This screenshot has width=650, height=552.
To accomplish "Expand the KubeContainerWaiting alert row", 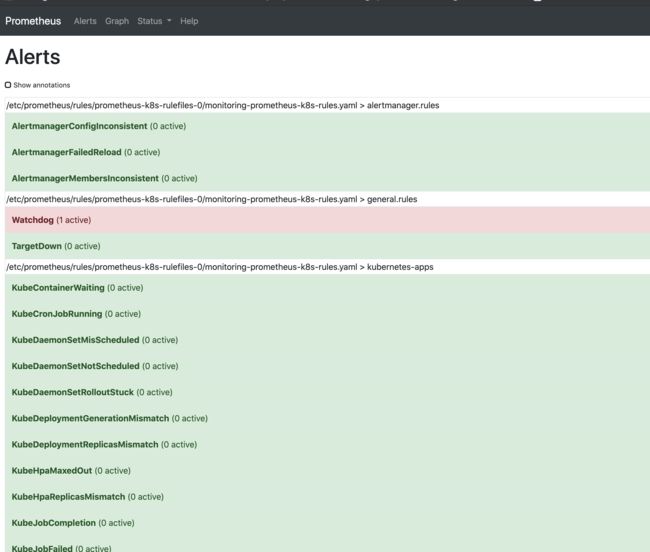I will click(x=327, y=288).
